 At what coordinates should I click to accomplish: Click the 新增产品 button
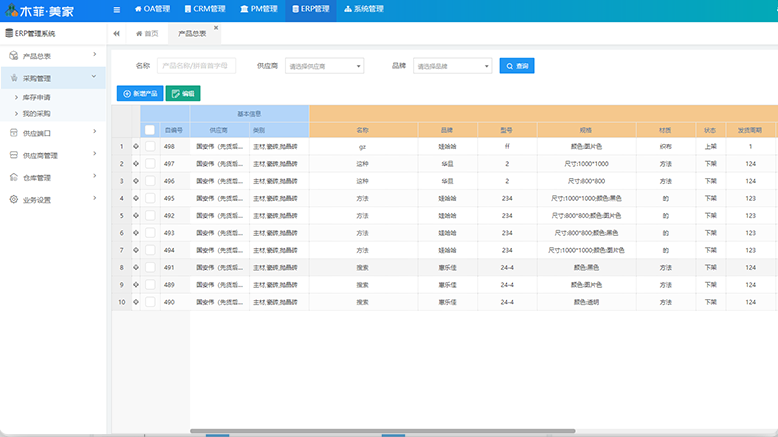(x=139, y=93)
